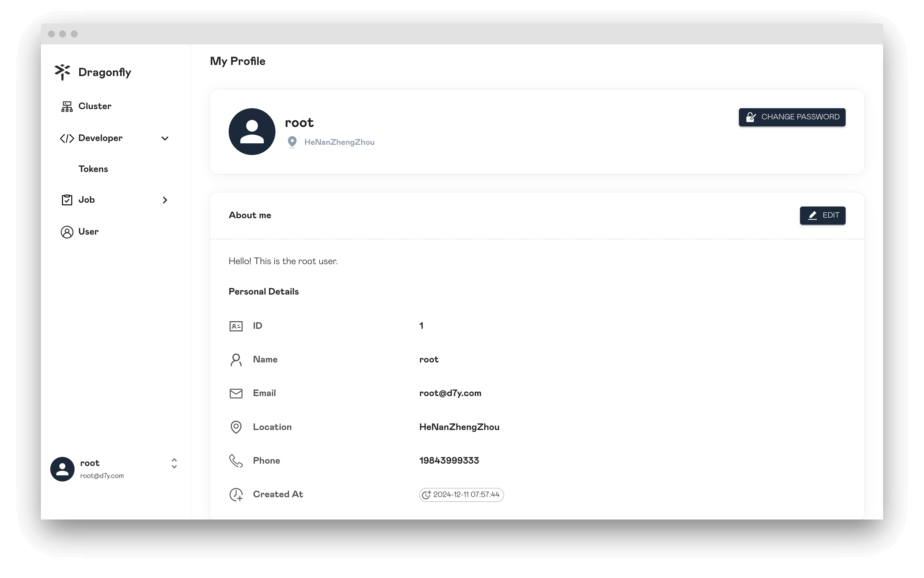Image resolution: width=924 pixels, height=578 pixels.
Task: Click the Cluster menu icon
Action: (x=67, y=106)
